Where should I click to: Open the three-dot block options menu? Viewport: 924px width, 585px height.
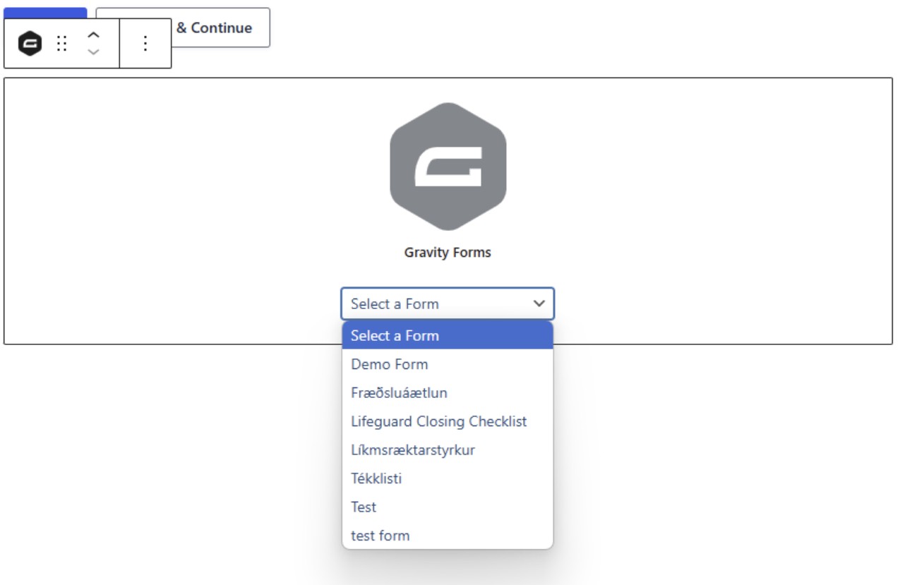145,44
